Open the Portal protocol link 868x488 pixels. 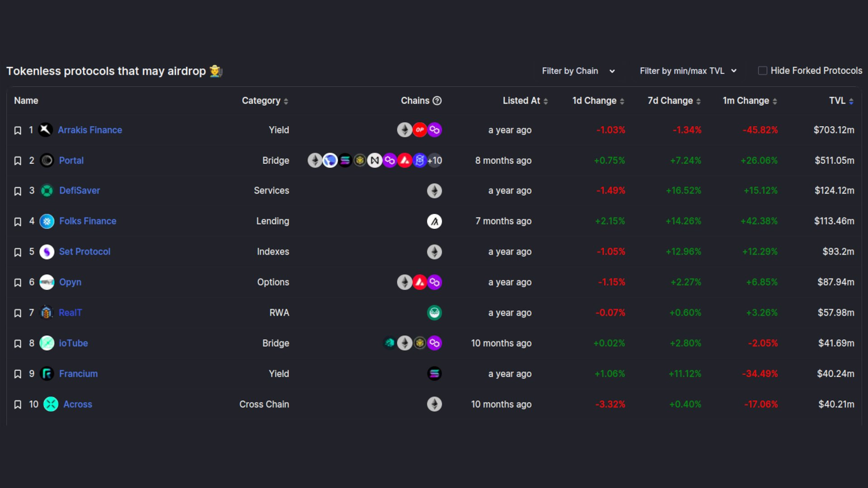click(x=71, y=160)
